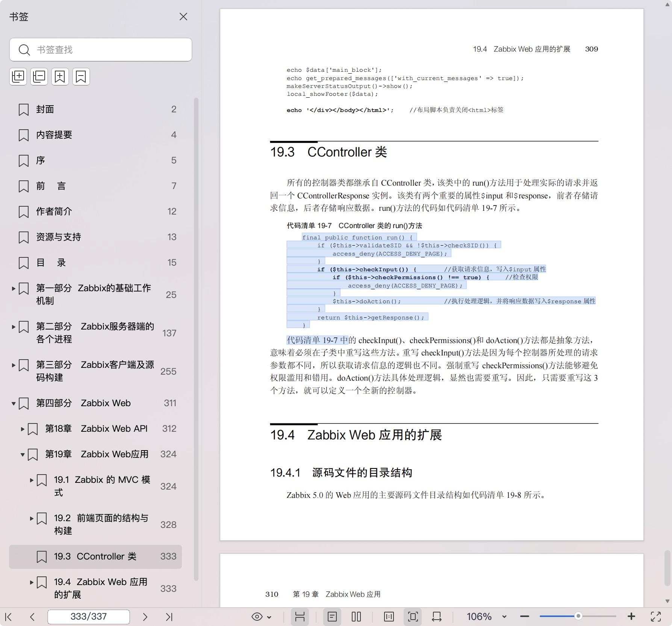Click bookmark icon beside 封面

[x=24, y=110]
